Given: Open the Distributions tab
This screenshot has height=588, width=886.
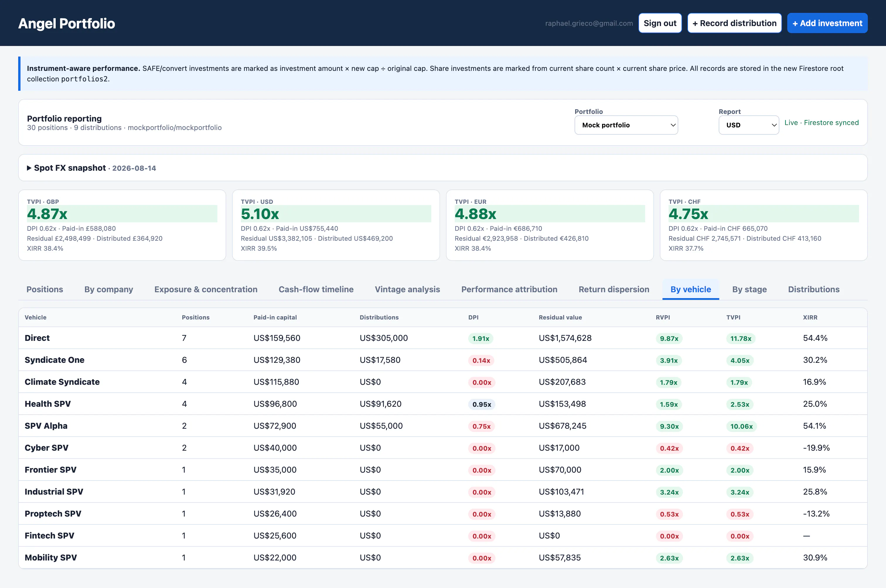Looking at the screenshot, I should (814, 289).
